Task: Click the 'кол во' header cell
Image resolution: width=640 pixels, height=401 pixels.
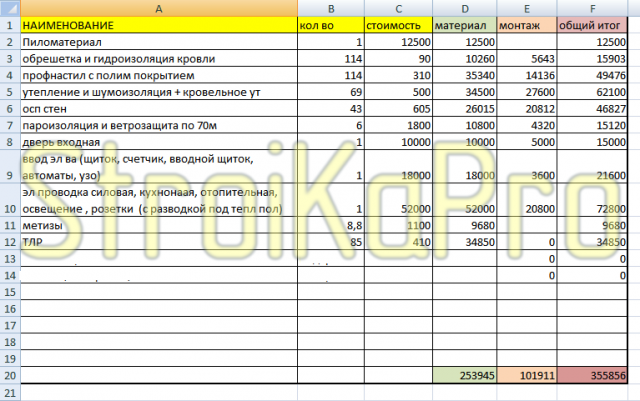Action: [x=331, y=25]
